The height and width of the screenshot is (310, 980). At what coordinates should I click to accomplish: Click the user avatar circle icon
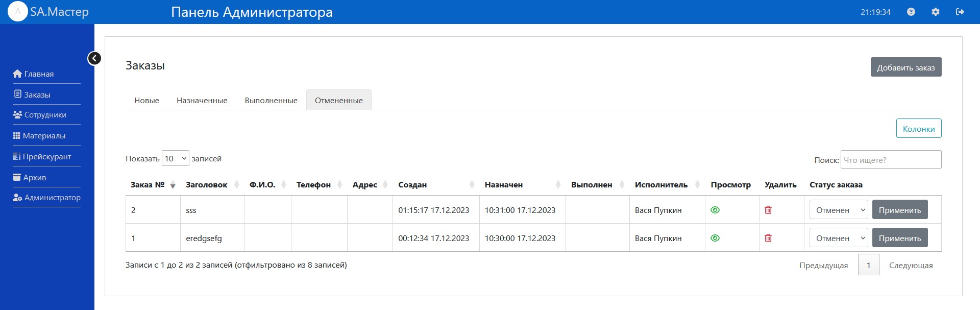(x=18, y=12)
